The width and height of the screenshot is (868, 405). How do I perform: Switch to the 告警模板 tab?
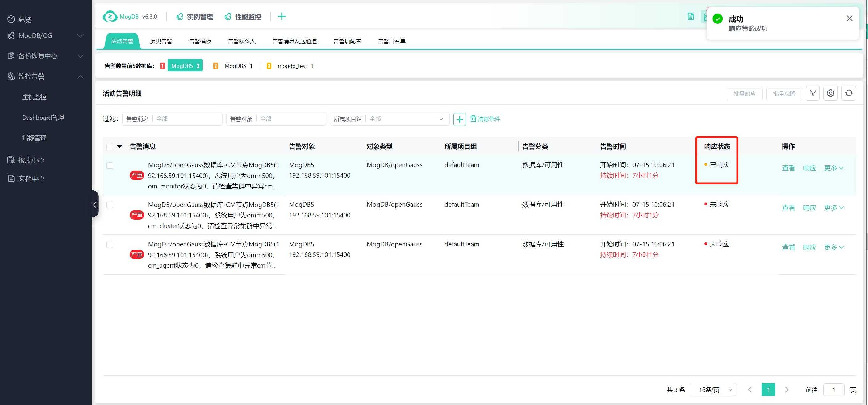(200, 41)
